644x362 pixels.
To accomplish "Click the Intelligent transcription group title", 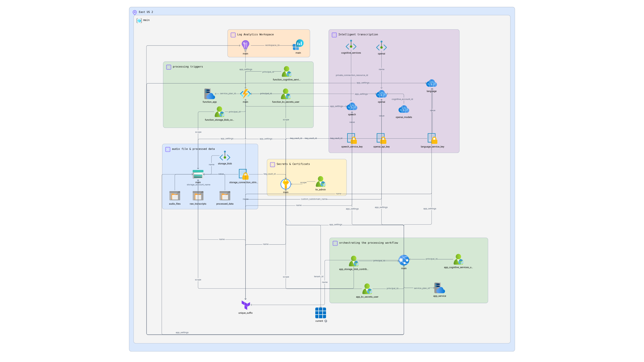I will 358,35.
